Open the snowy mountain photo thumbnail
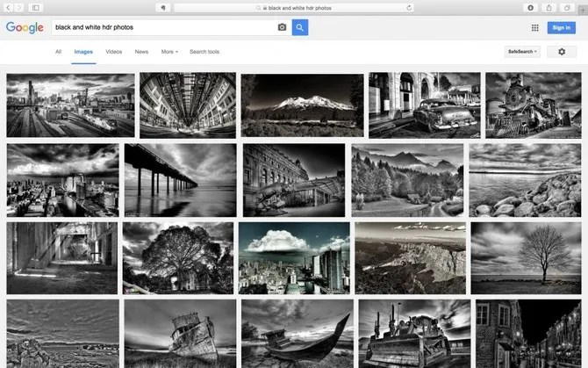 300,105
